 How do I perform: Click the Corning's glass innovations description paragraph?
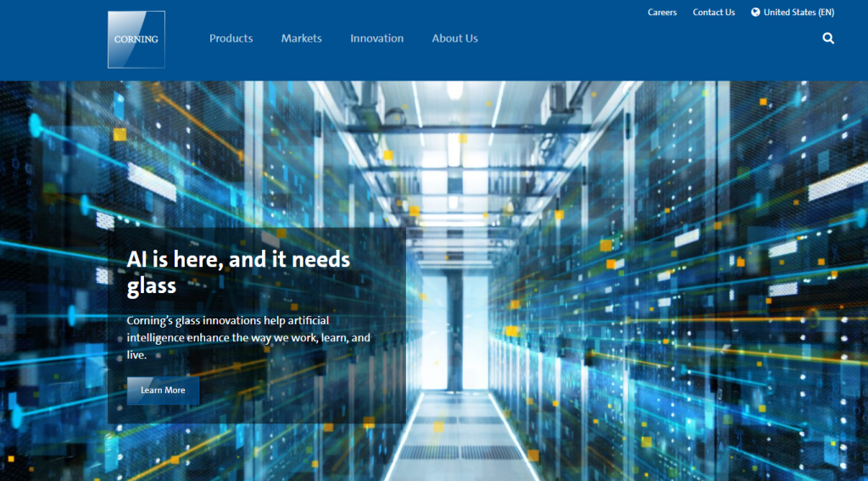pyautogui.click(x=248, y=338)
